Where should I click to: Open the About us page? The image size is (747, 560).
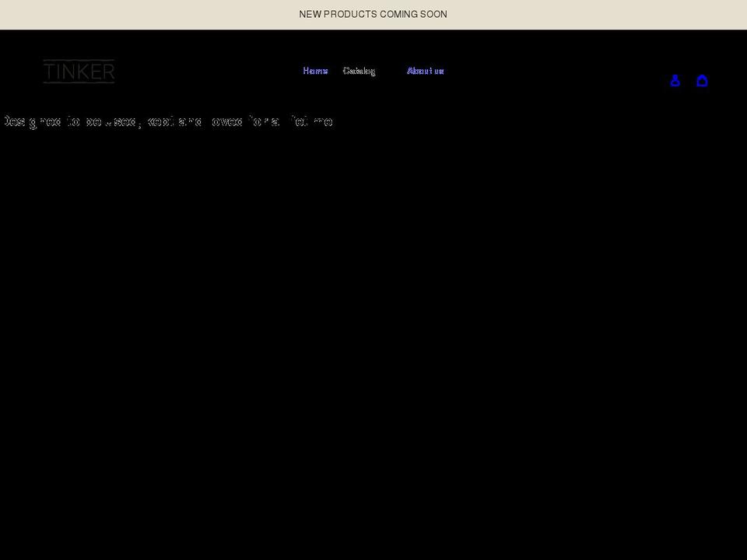(x=426, y=71)
